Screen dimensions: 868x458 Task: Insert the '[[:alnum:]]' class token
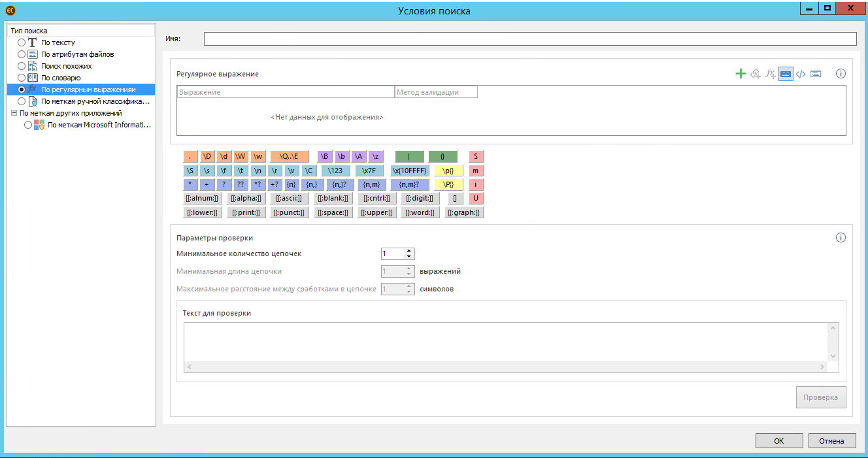point(203,198)
